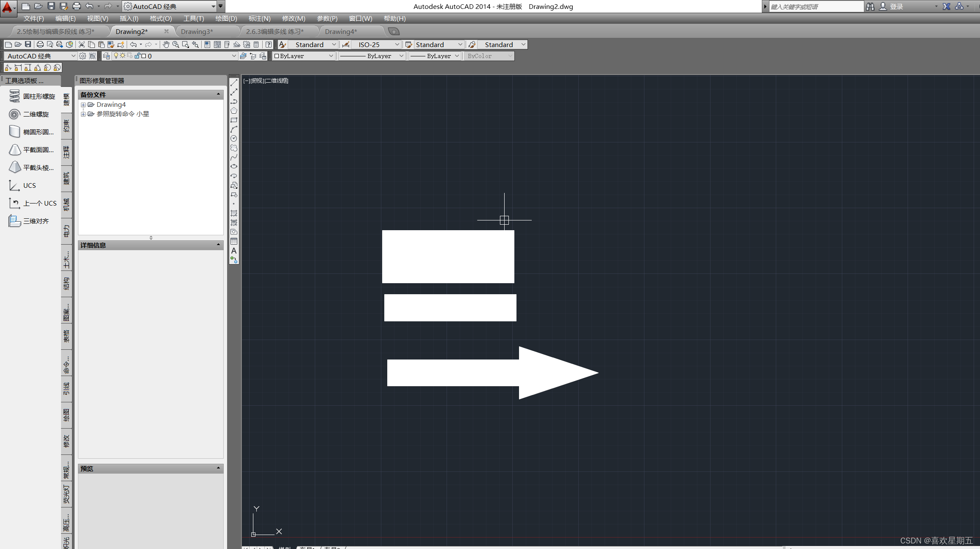Toggle layer 0 freeze sun icon
This screenshot has height=549, width=980.
coord(122,56)
